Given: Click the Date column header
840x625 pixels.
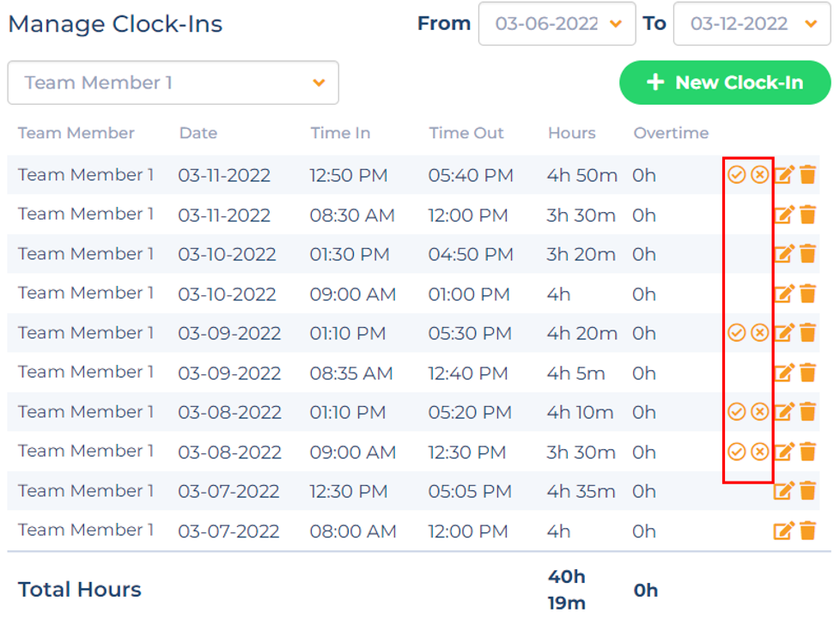Looking at the screenshot, I should coord(198,133).
